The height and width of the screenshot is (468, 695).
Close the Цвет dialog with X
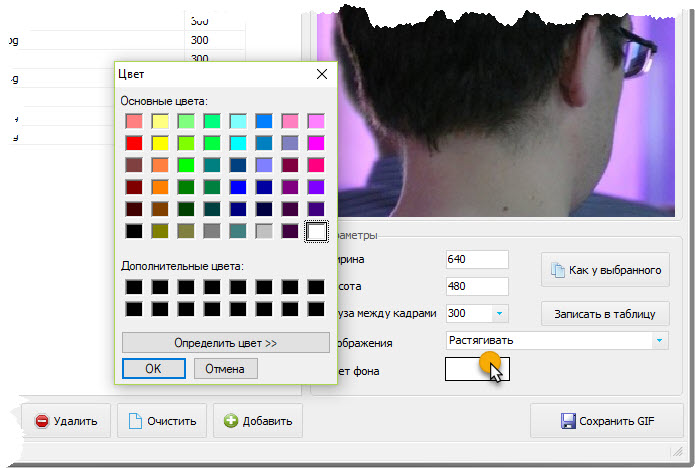click(322, 74)
